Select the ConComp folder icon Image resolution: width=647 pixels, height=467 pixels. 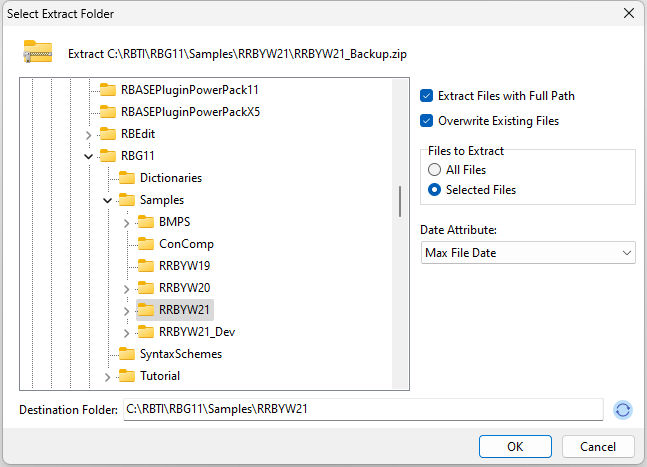point(146,244)
